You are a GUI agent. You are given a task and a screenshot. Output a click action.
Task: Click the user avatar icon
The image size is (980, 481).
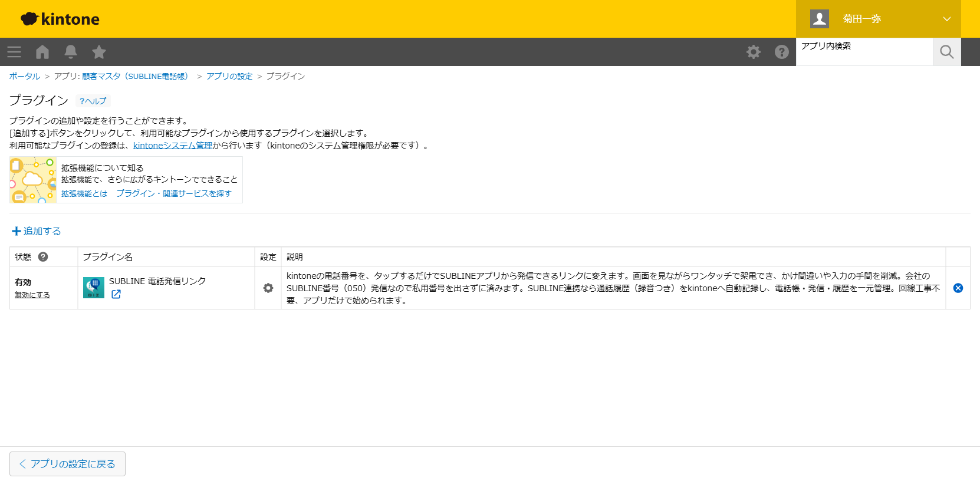[820, 19]
